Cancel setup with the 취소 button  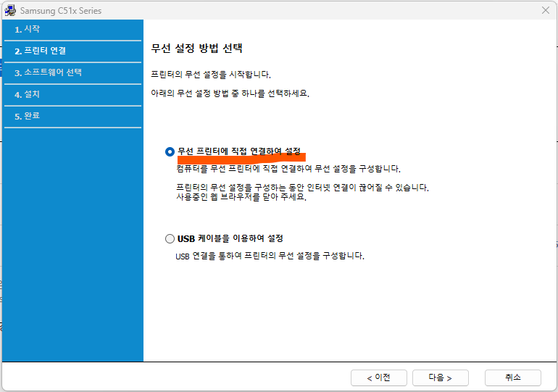coord(513,378)
